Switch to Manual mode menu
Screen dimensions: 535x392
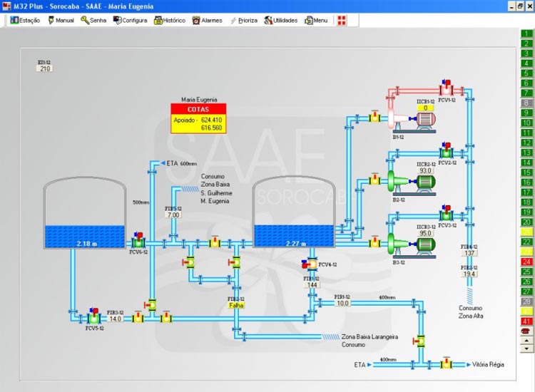[61, 21]
